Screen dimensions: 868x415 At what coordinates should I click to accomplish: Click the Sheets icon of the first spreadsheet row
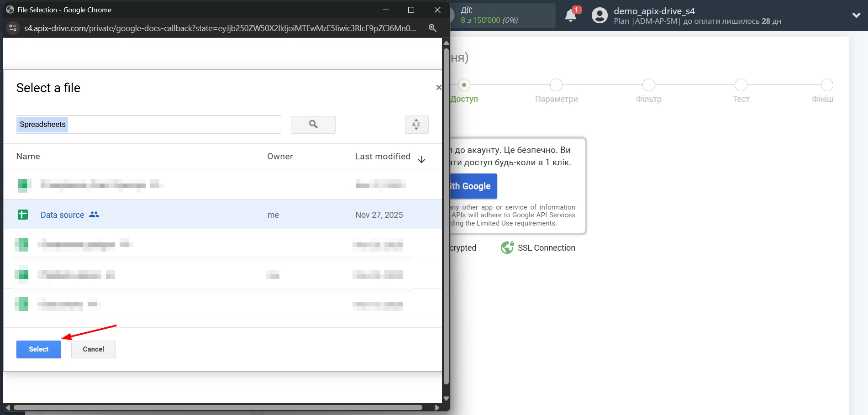point(24,185)
